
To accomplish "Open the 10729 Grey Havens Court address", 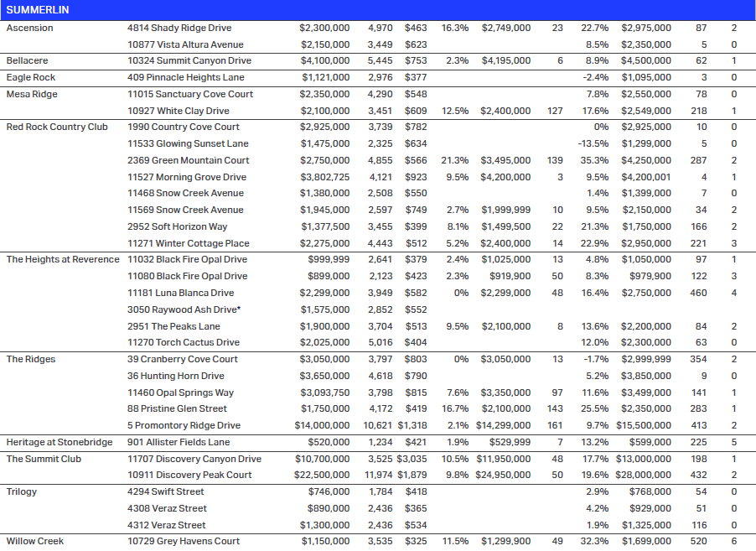I will [184, 541].
